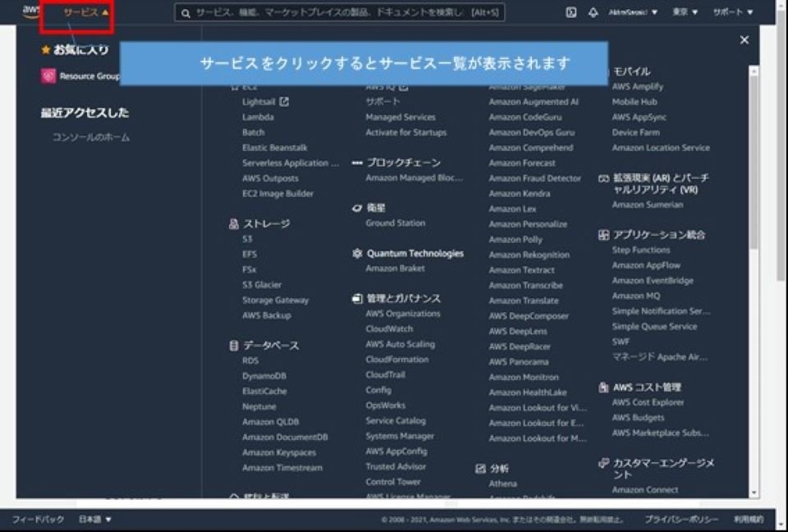Open CloudFormation service

coord(397,360)
